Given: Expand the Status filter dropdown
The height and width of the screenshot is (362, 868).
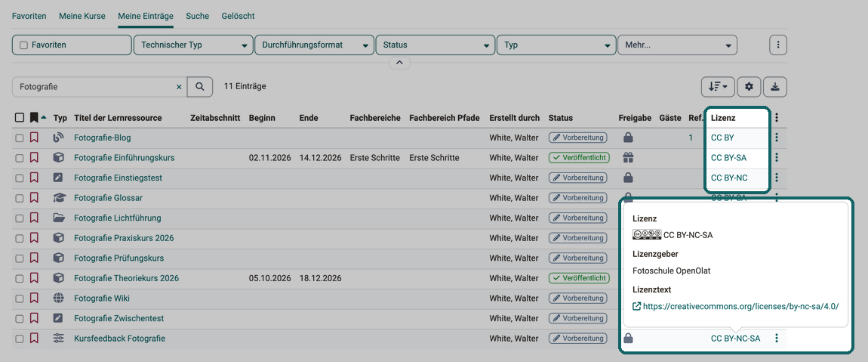Looking at the screenshot, I should click(435, 45).
